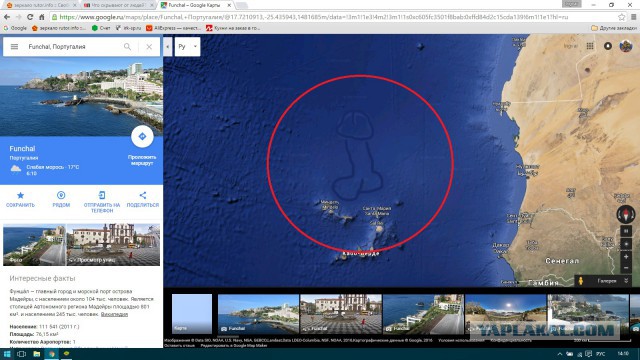The image size is (640, 360).
Task: Open the Фото thumbnail in the side panel
Action: tap(34, 244)
